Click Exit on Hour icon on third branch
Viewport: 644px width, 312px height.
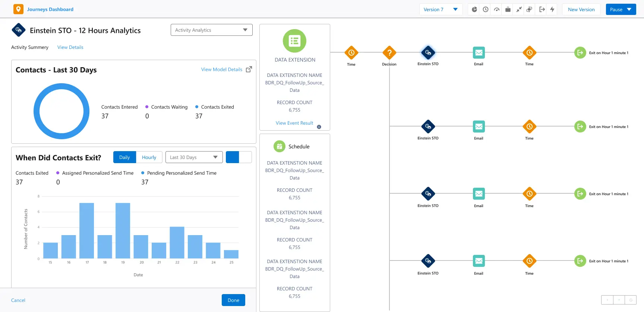tap(580, 194)
